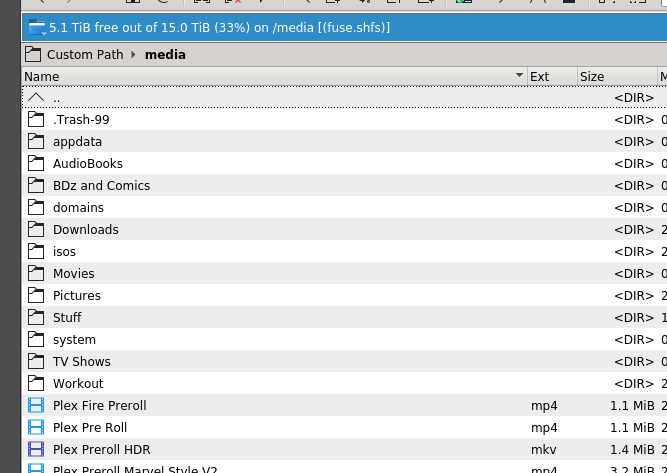Sort by the Size column header

(617, 77)
